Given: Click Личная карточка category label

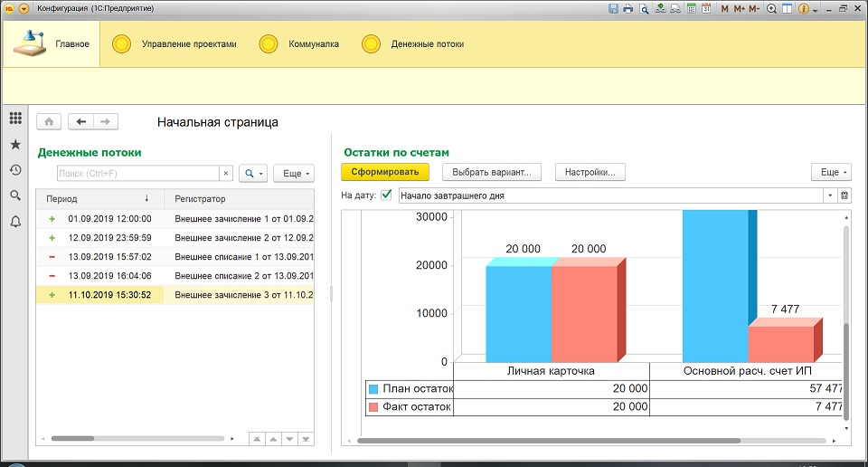Looking at the screenshot, I should coord(551,370).
